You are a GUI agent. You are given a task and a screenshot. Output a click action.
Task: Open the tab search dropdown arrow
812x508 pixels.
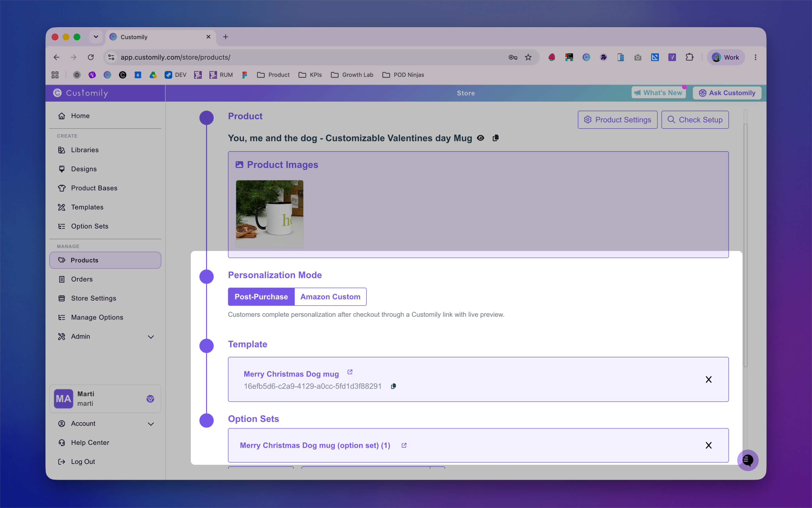(96, 37)
